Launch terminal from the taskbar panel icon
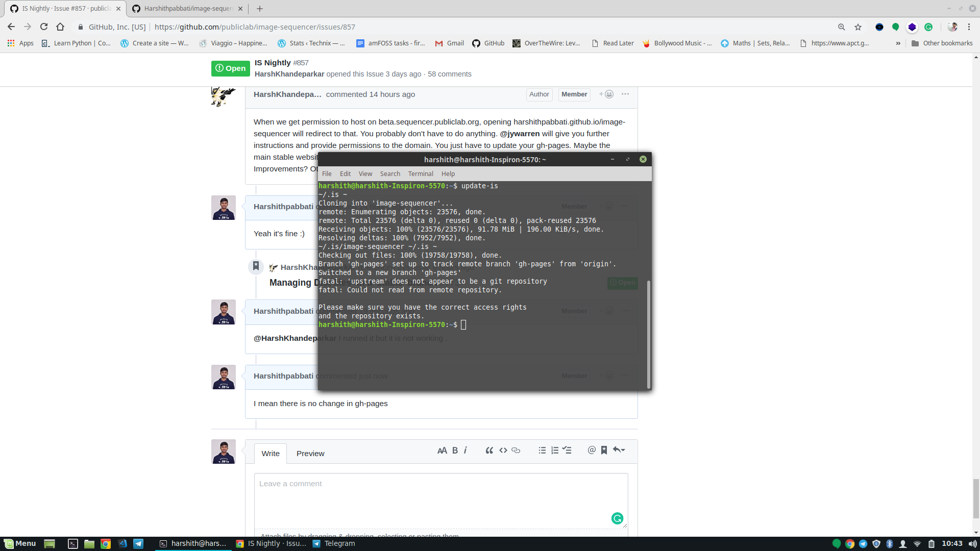980x551 pixels. (x=73, y=544)
